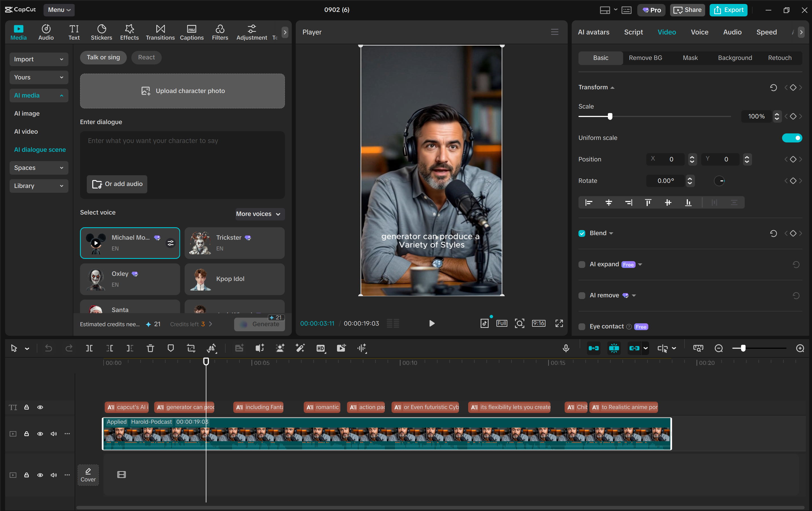Click the Export button
This screenshot has width=812, height=511.
click(728, 10)
